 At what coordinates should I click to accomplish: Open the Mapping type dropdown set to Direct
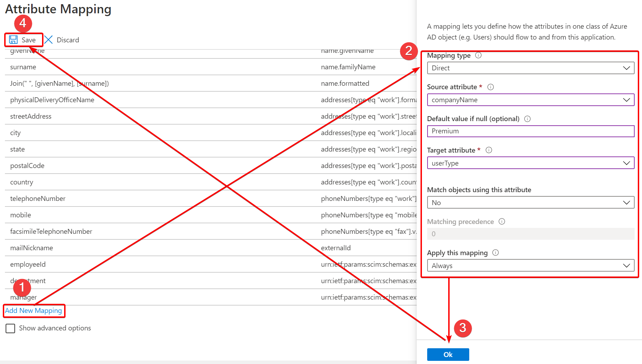pyautogui.click(x=531, y=68)
